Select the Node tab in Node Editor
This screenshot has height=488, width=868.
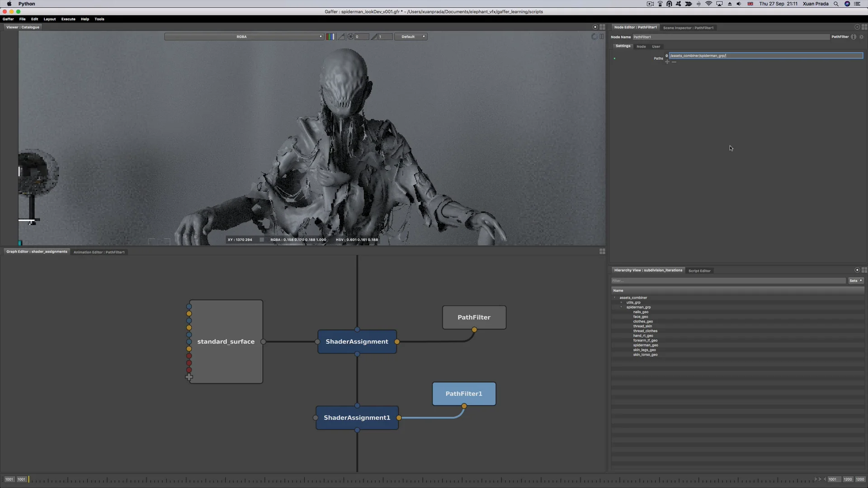[x=641, y=47]
